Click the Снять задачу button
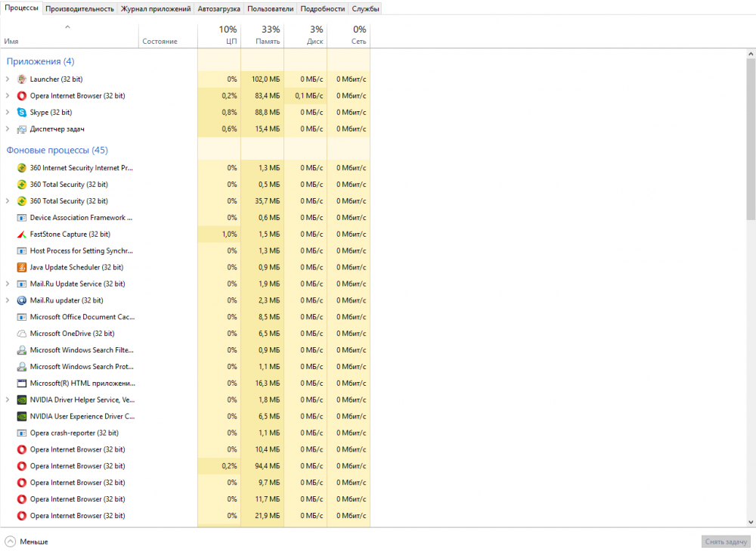 726,542
